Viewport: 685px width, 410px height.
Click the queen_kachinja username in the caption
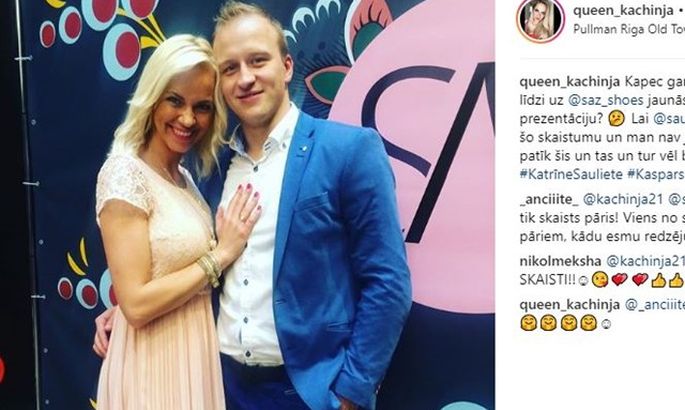coord(570,82)
